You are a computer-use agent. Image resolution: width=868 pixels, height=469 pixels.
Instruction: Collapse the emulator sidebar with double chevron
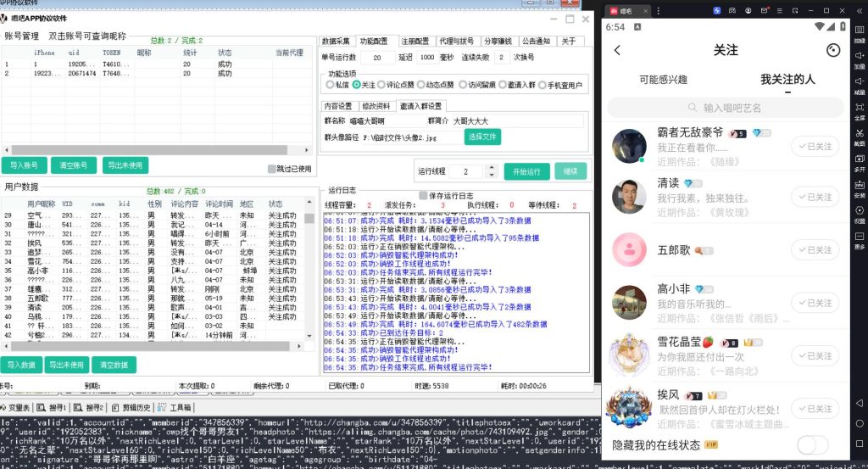tap(859, 11)
